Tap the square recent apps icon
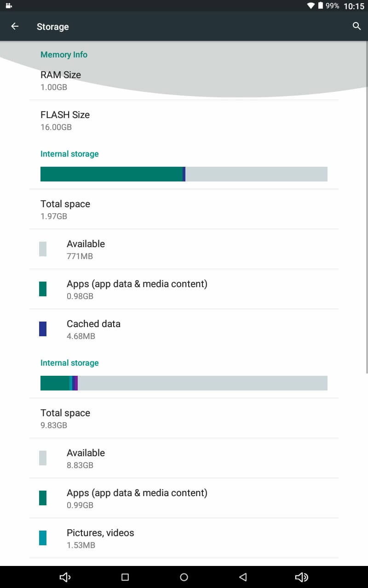The height and width of the screenshot is (588, 368). (x=125, y=577)
